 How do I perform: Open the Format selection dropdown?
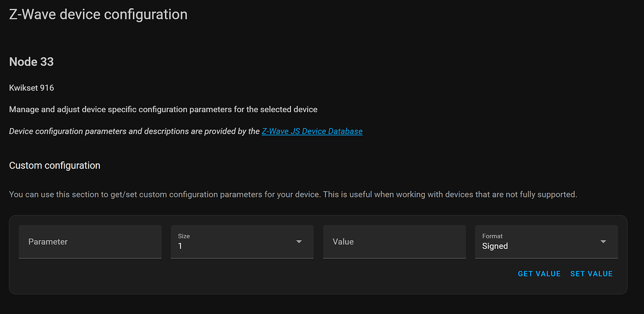click(546, 241)
